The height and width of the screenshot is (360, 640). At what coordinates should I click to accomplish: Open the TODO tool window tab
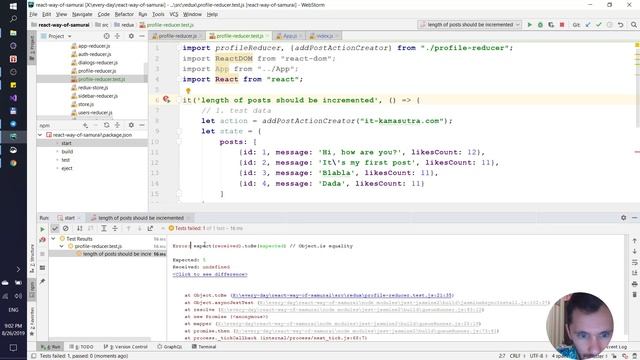[82, 347]
